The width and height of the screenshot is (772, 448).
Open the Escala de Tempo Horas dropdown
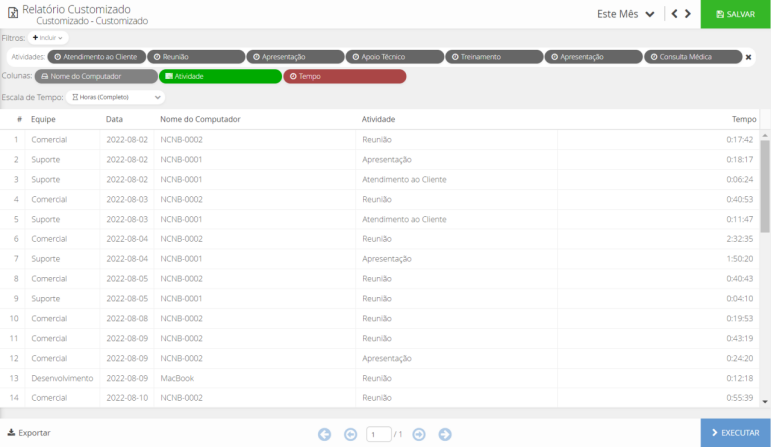click(x=116, y=97)
